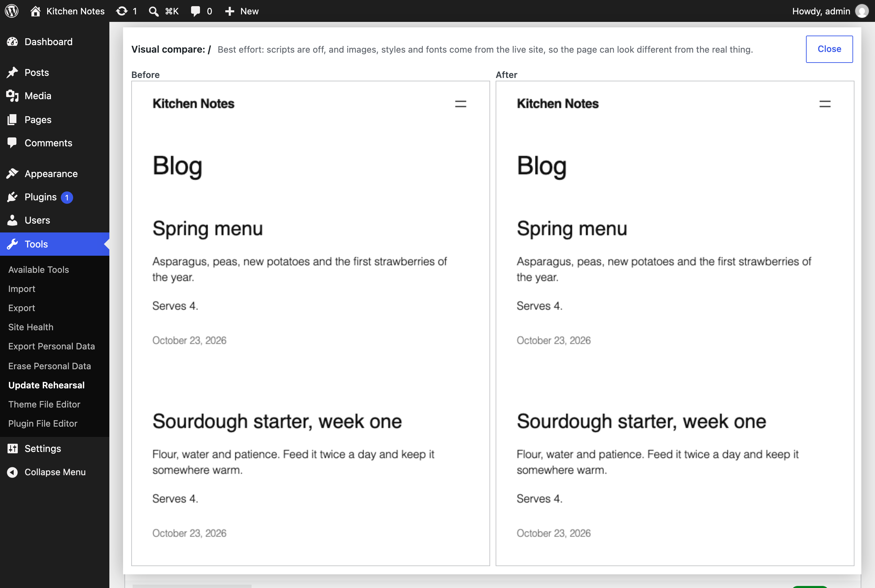This screenshot has width=875, height=588.
Task: Select Update Rehearsal submenu item
Action: 46,385
